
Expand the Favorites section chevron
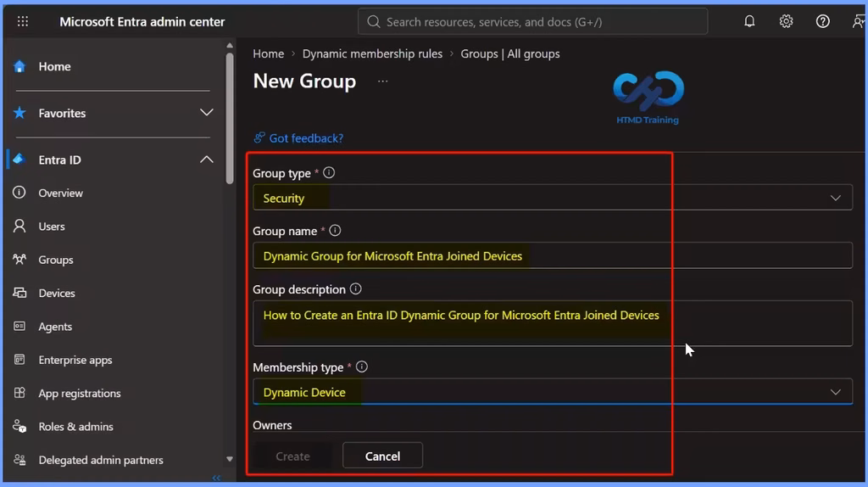(x=207, y=113)
